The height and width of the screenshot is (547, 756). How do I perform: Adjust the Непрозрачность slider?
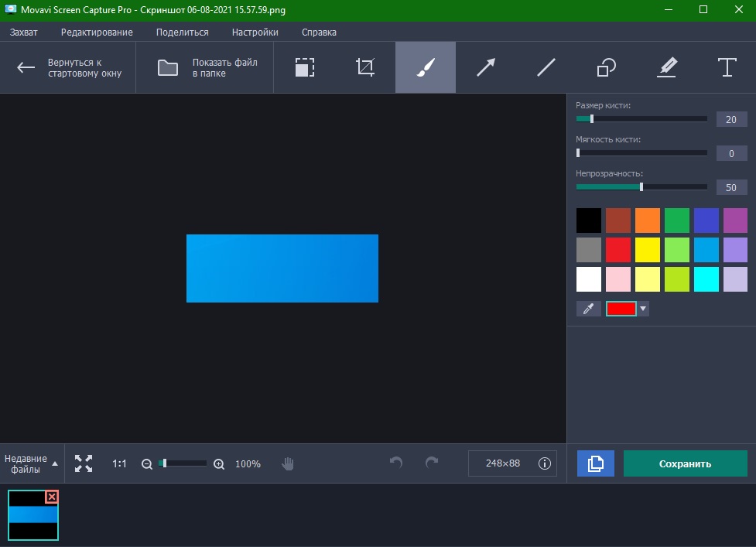[x=641, y=187]
